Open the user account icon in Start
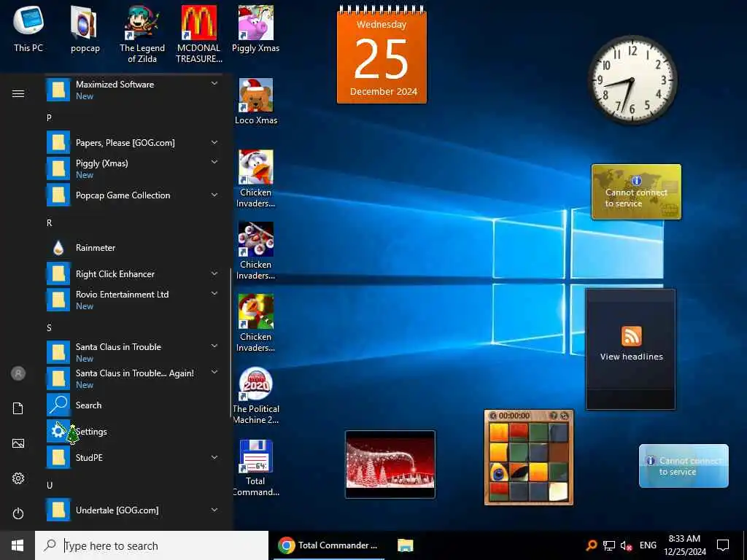 18,373
